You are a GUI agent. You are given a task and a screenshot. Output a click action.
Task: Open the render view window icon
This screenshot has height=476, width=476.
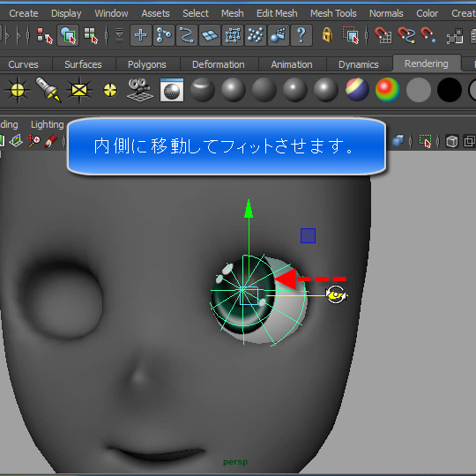(172, 90)
